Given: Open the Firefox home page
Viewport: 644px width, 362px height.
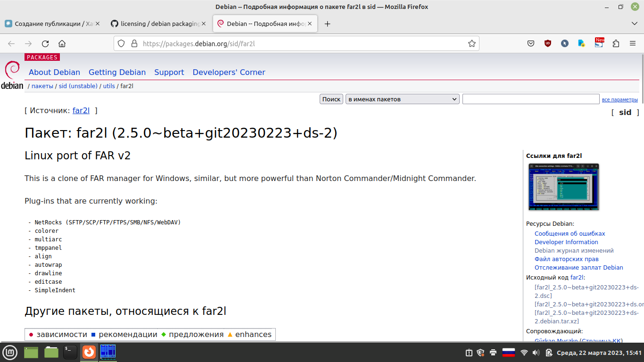Looking at the screenshot, I should click(62, 43).
